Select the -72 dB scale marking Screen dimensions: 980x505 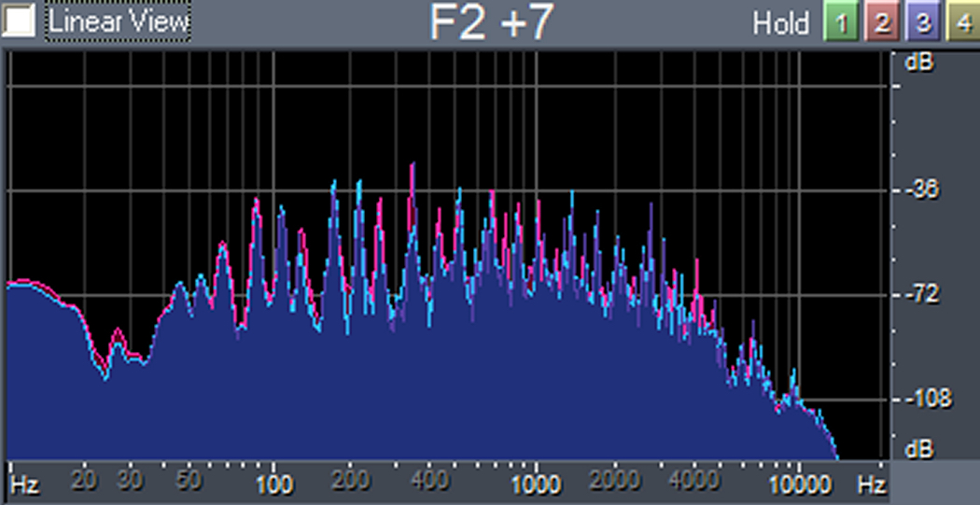coord(922,294)
